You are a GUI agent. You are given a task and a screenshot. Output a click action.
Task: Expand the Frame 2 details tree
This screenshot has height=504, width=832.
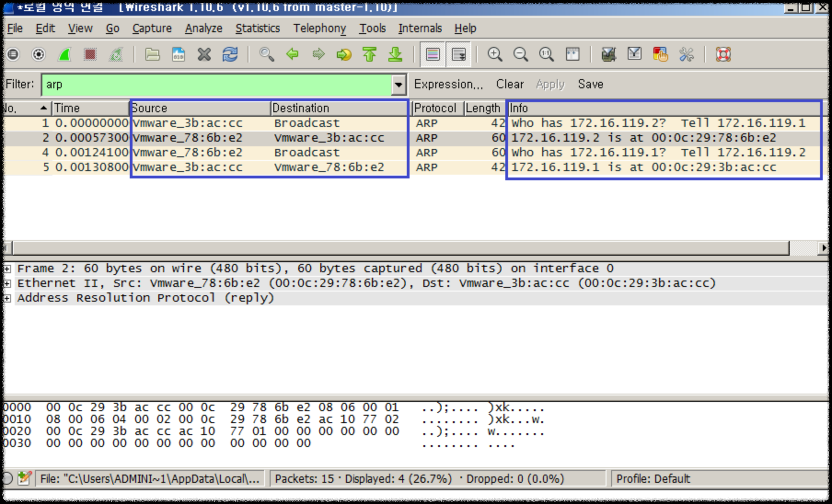(7, 269)
